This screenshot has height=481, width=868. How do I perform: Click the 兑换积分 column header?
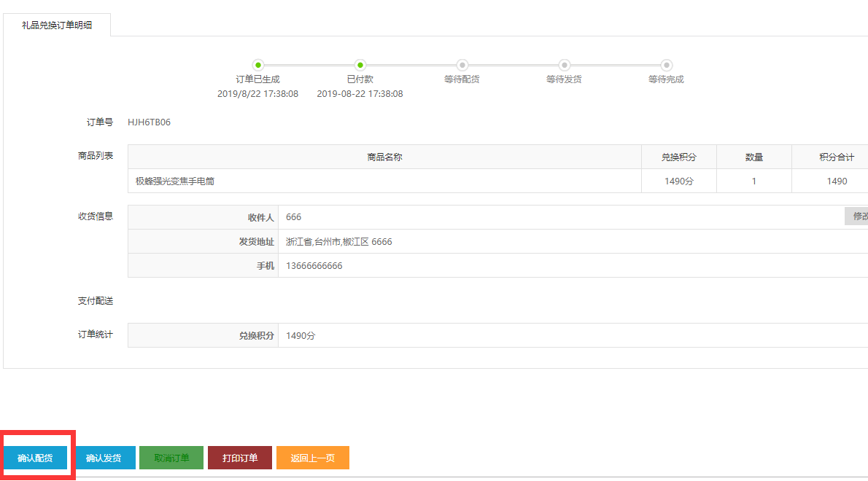point(678,157)
